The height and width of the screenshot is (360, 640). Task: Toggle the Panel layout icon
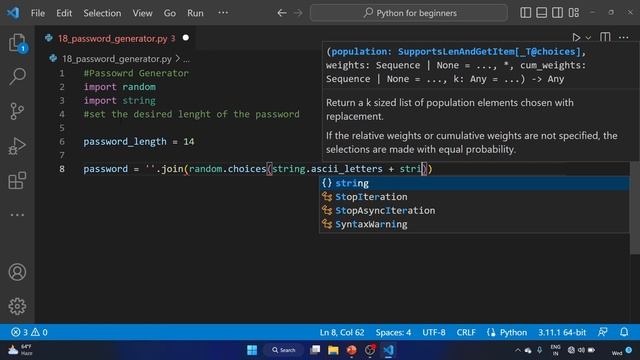(x=542, y=13)
